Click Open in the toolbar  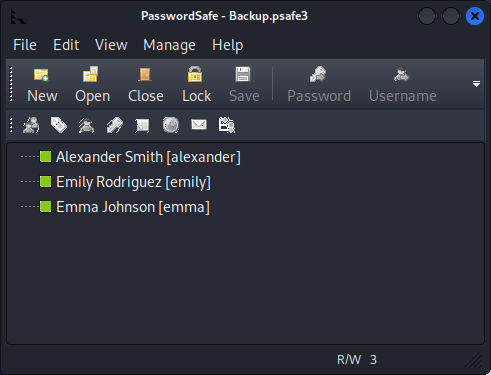[92, 85]
